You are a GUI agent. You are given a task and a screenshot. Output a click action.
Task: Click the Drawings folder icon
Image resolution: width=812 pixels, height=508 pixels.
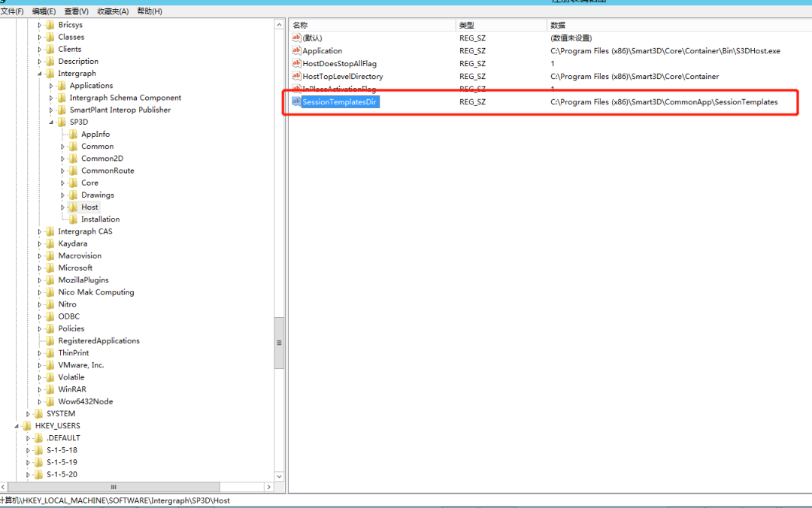click(x=73, y=195)
